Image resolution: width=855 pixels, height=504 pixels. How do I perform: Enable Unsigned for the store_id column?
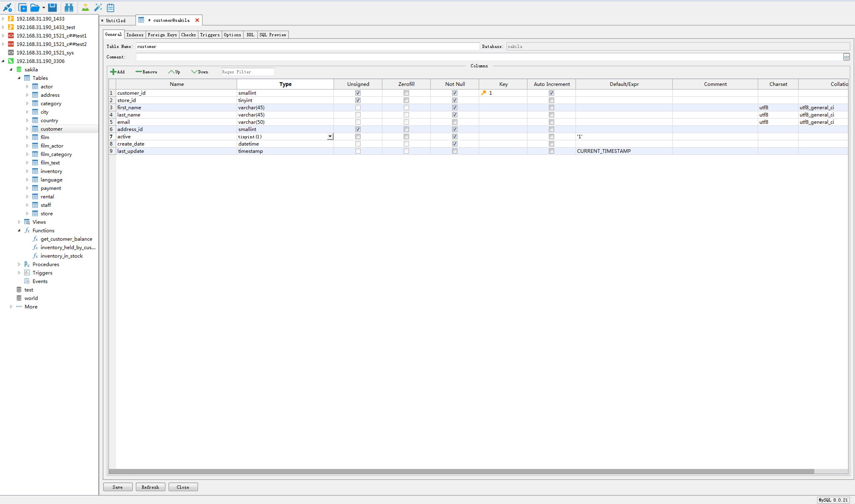[x=357, y=100]
